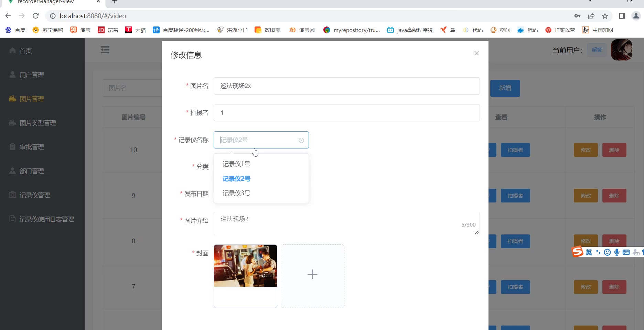Open 记录仪使用日志管理 sidebar menu

click(x=47, y=219)
